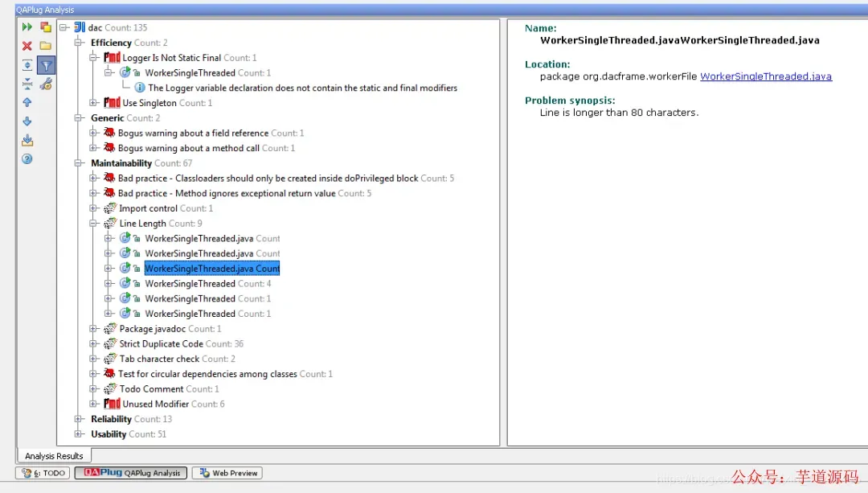The width and height of the screenshot is (868, 493).
Task: Click the export results icon
Action: [27, 140]
